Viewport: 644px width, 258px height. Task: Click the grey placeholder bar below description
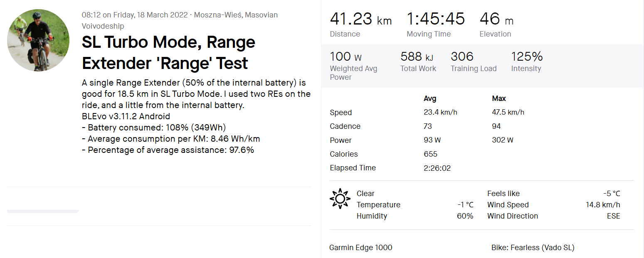coord(43,211)
